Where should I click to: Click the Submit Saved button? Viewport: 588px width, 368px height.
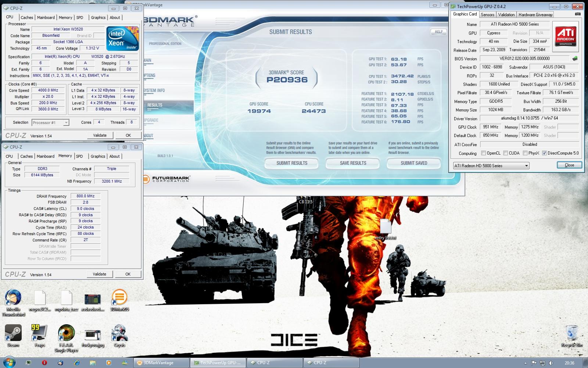coord(414,163)
